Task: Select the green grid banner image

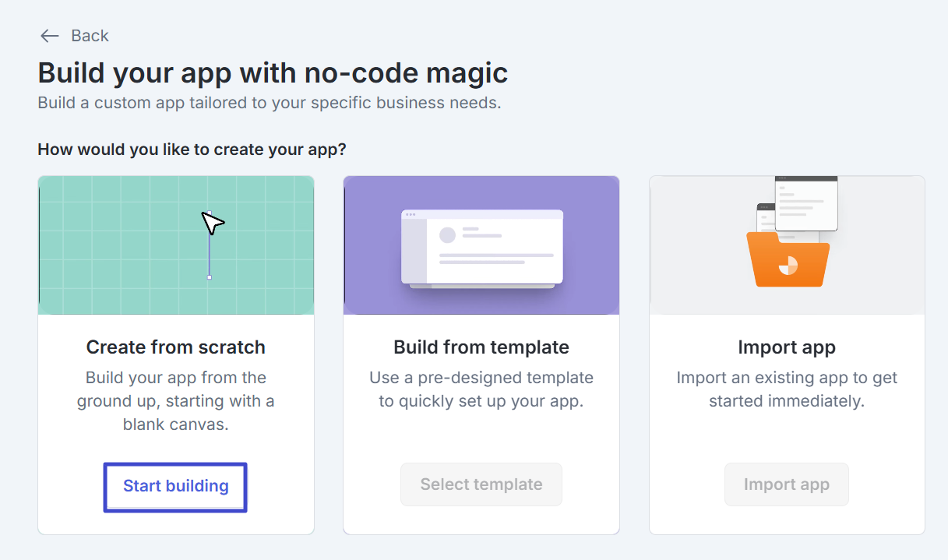Action: click(x=109, y=245)
